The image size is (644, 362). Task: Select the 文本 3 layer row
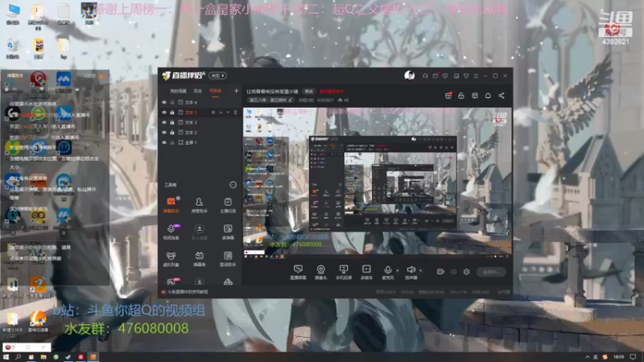click(x=200, y=122)
